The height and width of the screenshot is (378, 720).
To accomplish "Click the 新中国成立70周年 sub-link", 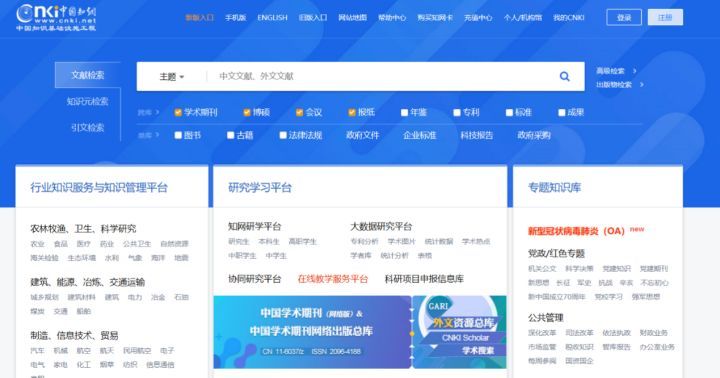I will point(557,297).
